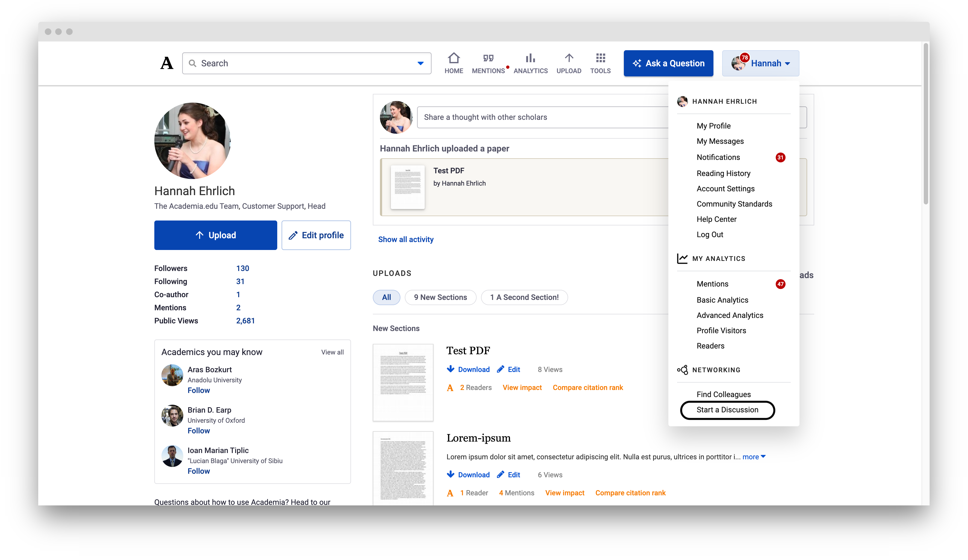This screenshot has width=968, height=560.
Task: Open the Tools grid icon
Action: 600,58
